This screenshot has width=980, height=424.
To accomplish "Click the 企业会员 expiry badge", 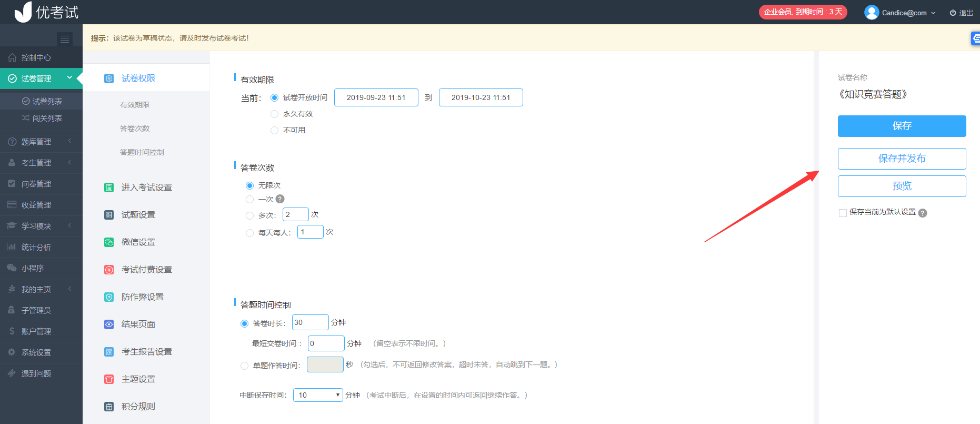I will coord(803,12).
